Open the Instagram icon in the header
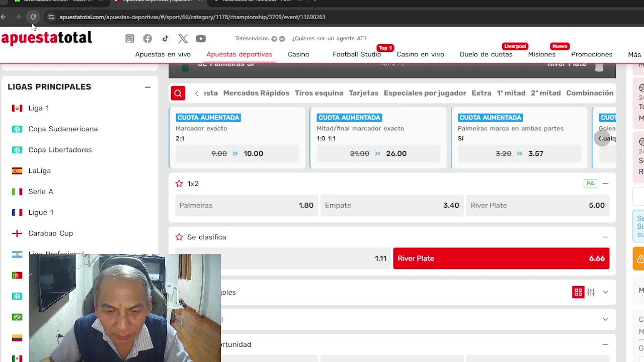The width and height of the screenshot is (644, 362). coord(130,39)
